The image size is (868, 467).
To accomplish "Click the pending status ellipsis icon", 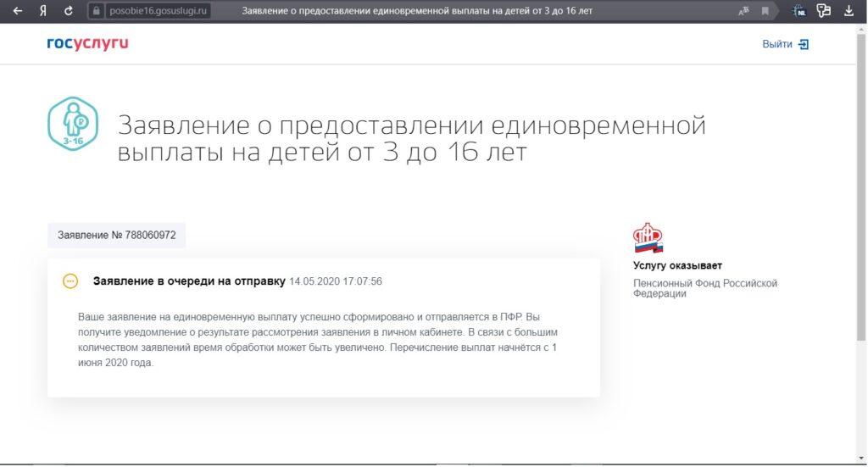I will 70,281.
